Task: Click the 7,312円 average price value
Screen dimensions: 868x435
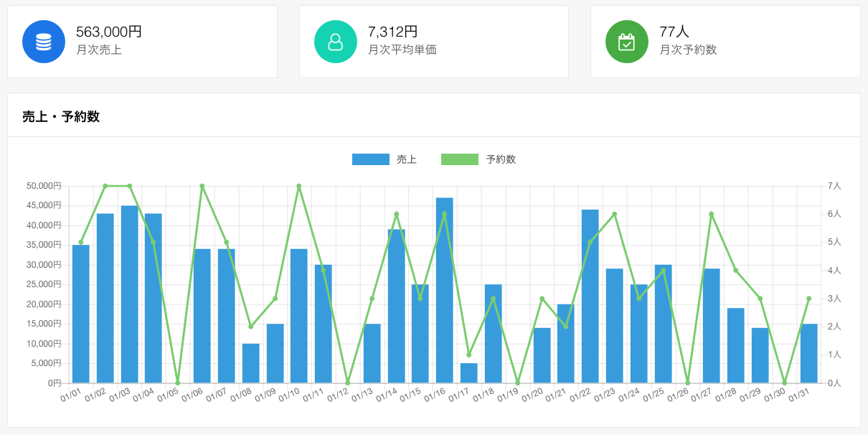Action: pos(392,32)
